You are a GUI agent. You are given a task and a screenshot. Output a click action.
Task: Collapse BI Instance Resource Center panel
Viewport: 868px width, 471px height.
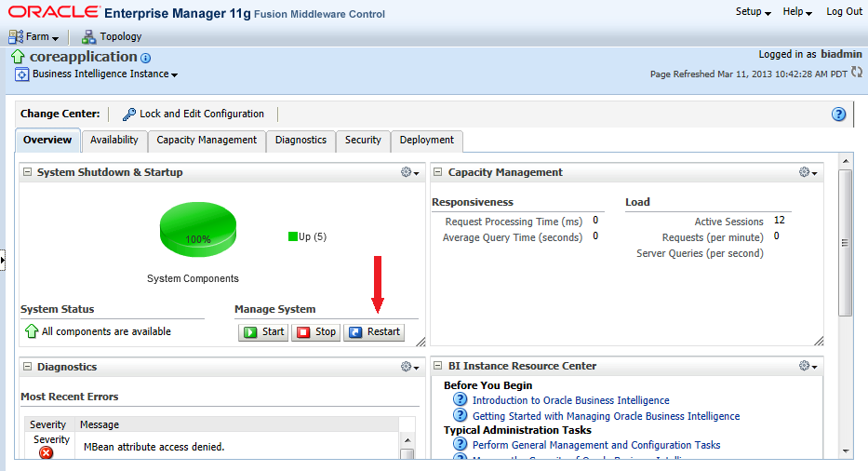438,366
